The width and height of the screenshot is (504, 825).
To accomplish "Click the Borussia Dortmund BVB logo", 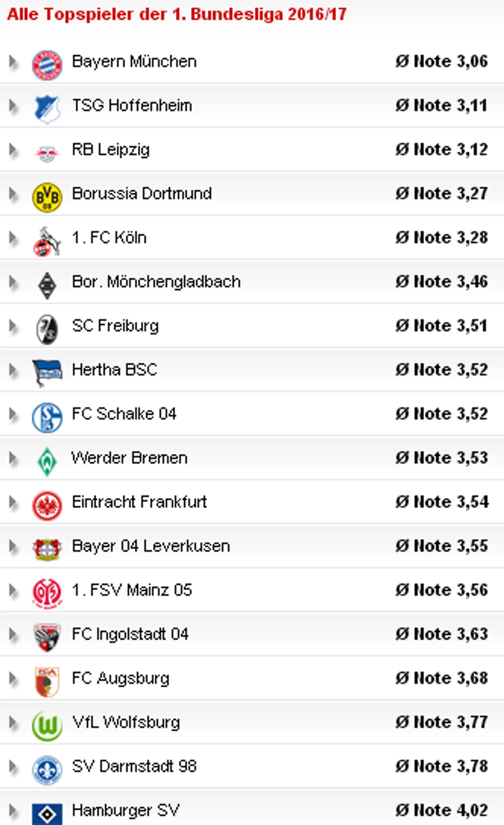I will 47,197.
